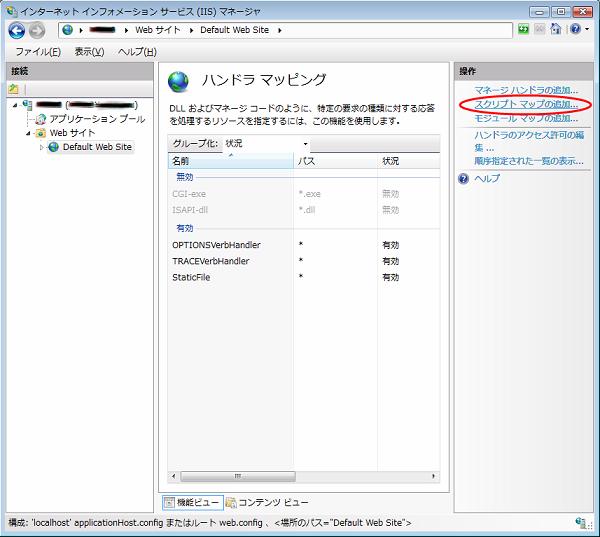Select Web サイト in the tree

click(72, 133)
